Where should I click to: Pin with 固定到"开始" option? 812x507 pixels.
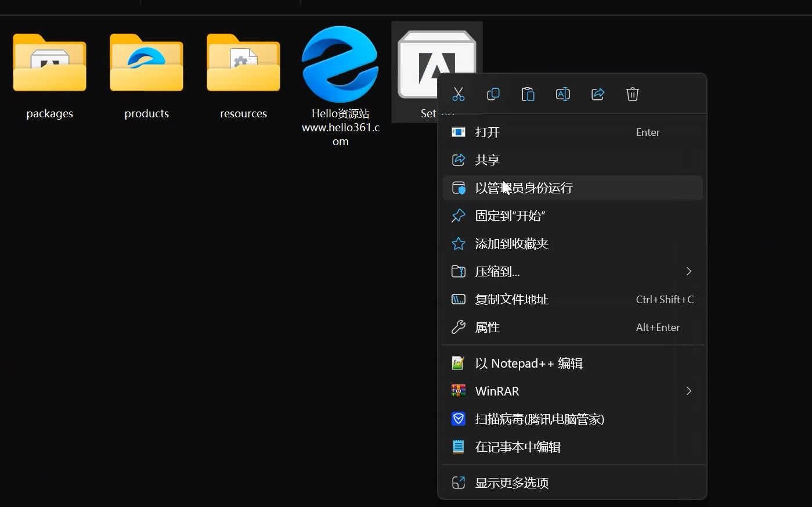(x=510, y=216)
